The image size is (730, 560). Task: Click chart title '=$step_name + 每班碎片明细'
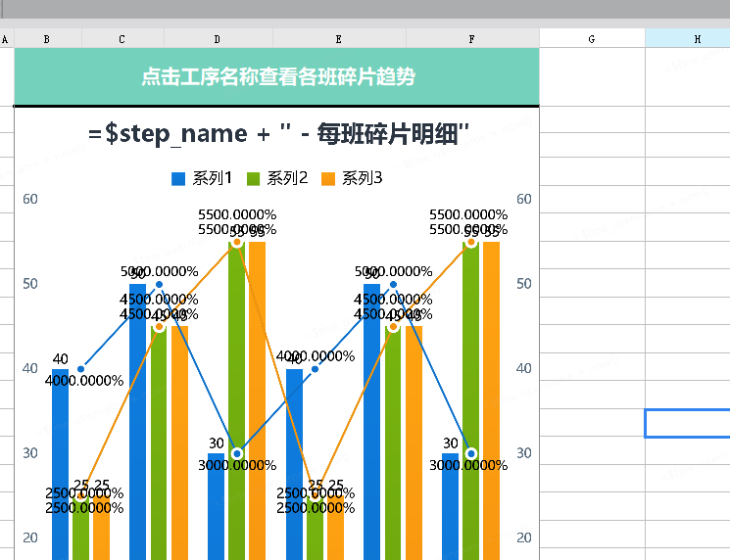[x=278, y=134]
